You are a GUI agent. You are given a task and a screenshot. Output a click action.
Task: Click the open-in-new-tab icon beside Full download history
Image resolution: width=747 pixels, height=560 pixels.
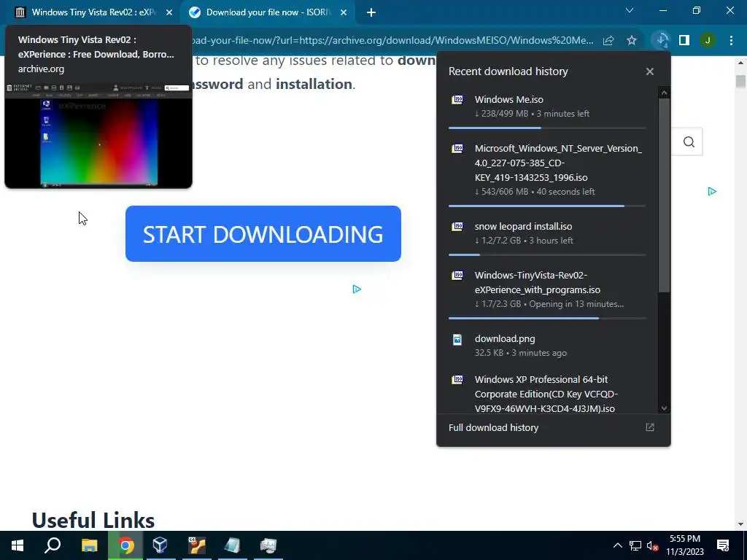click(x=650, y=427)
